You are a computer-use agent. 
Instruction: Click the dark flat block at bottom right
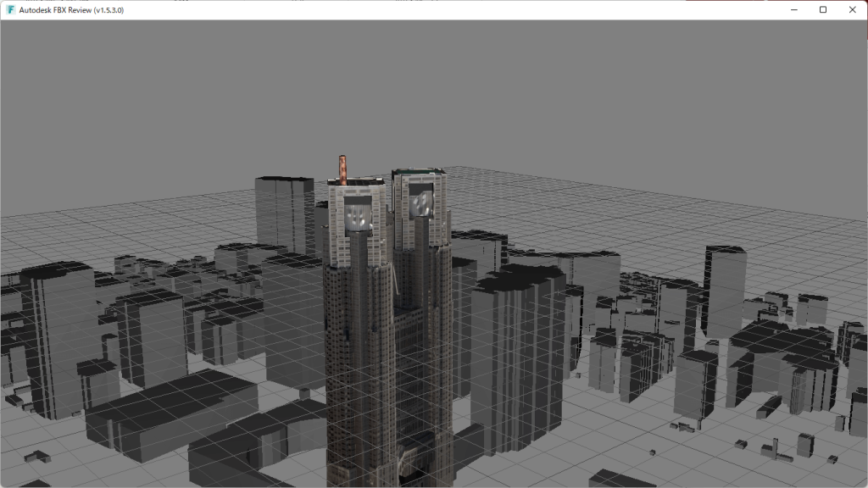(x=623, y=479)
